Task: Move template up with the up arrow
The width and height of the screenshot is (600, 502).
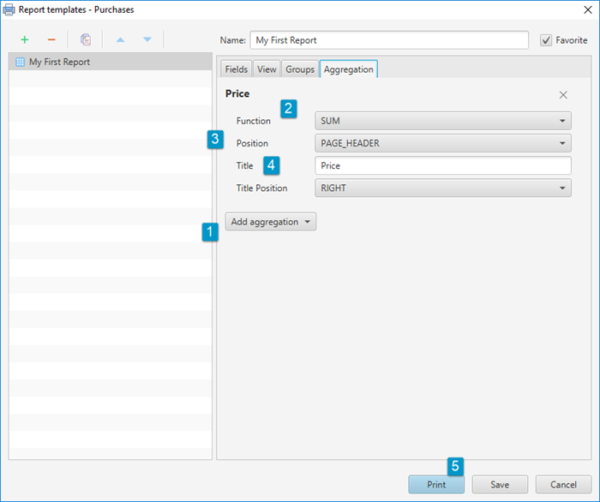Action: point(121,40)
